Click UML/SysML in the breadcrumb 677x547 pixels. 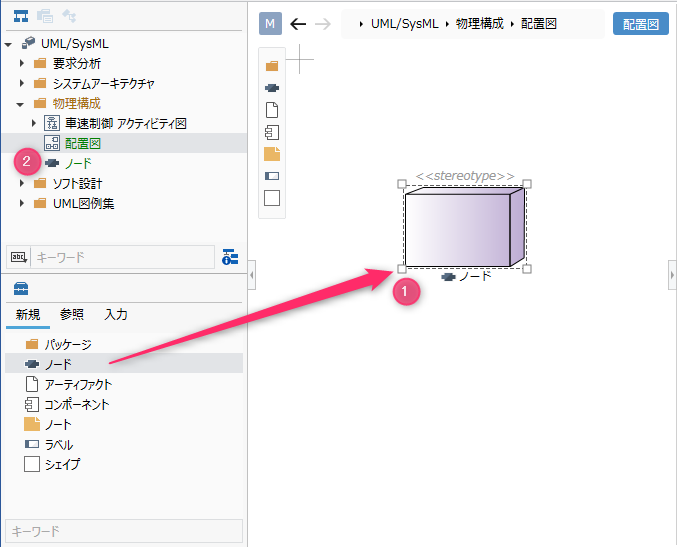405,24
